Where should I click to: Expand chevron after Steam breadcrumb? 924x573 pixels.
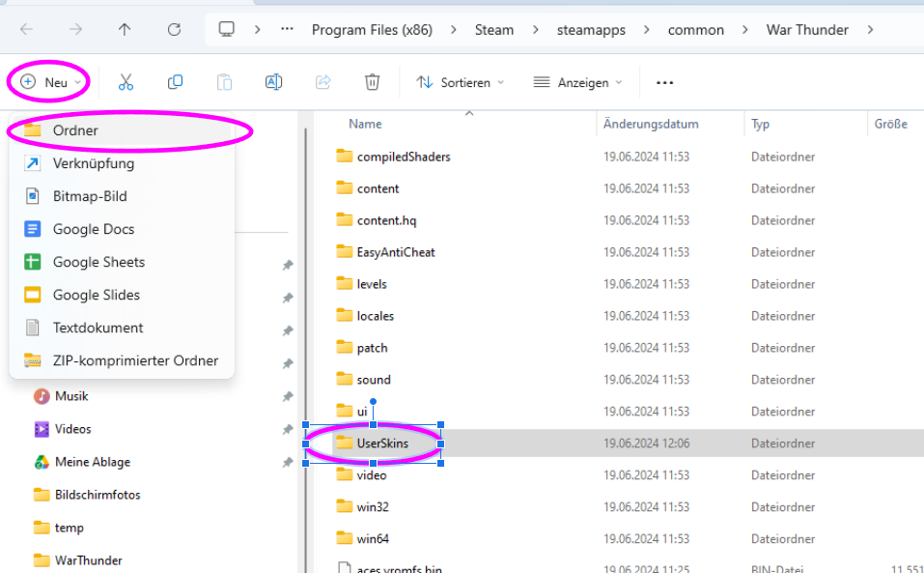(x=535, y=30)
